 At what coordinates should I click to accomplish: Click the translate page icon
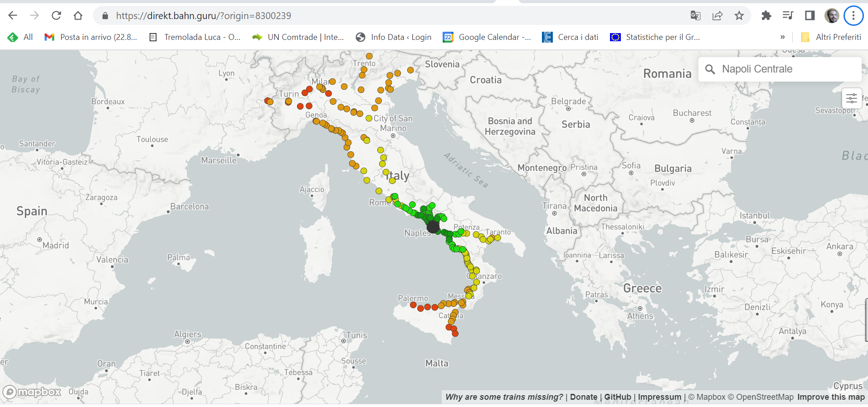pos(695,16)
